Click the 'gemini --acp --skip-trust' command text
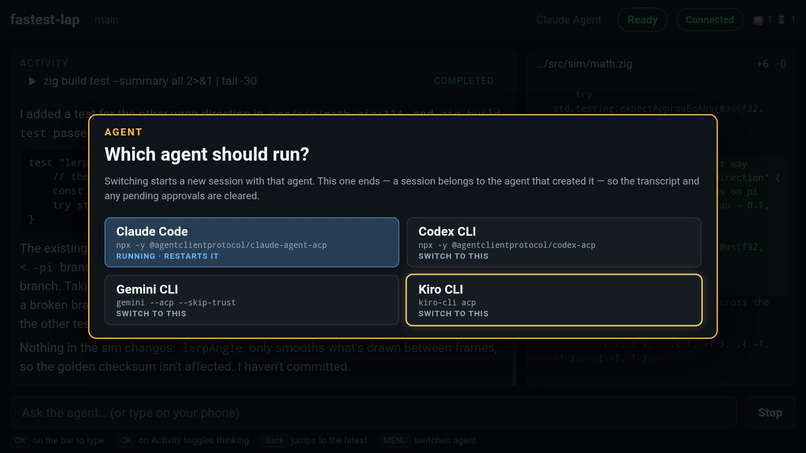806x453 pixels. click(176, 302)
